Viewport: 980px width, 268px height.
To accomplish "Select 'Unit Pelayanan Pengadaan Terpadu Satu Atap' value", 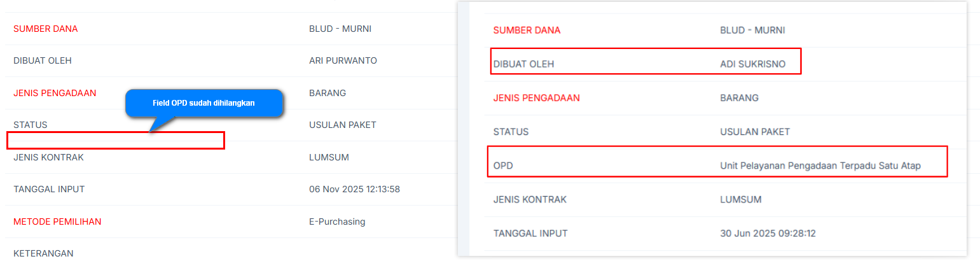I will pyautogui.click(x=820, y=166).
